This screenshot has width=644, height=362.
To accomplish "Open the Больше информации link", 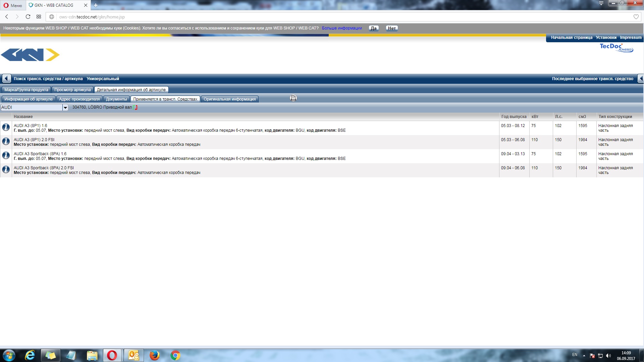I will [342, 28].
